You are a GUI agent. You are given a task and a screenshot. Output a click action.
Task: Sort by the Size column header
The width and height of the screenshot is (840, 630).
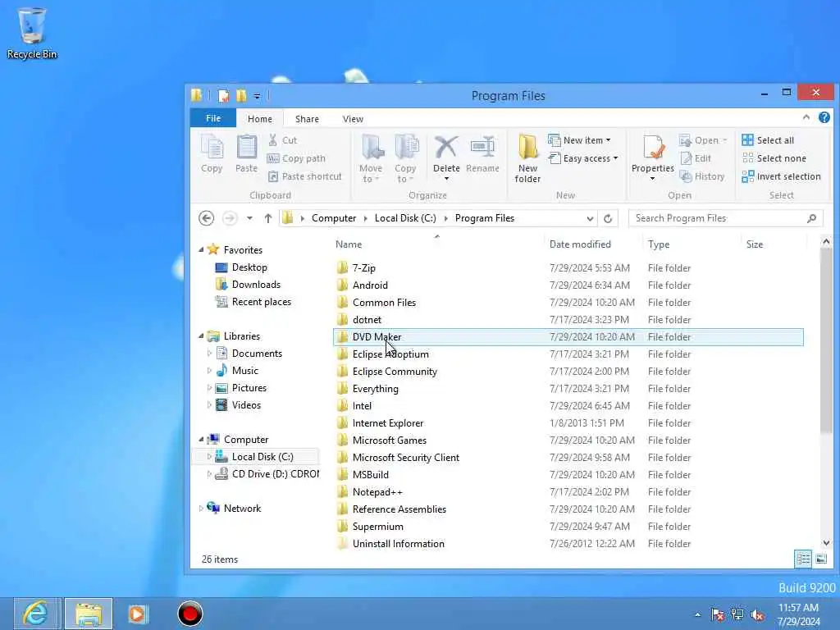(755, 244)
